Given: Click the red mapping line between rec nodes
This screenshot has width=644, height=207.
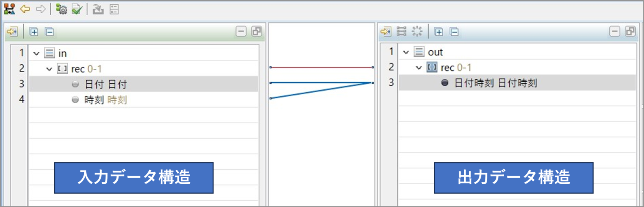Looking at the screenshot, I should tap(321, 67).
